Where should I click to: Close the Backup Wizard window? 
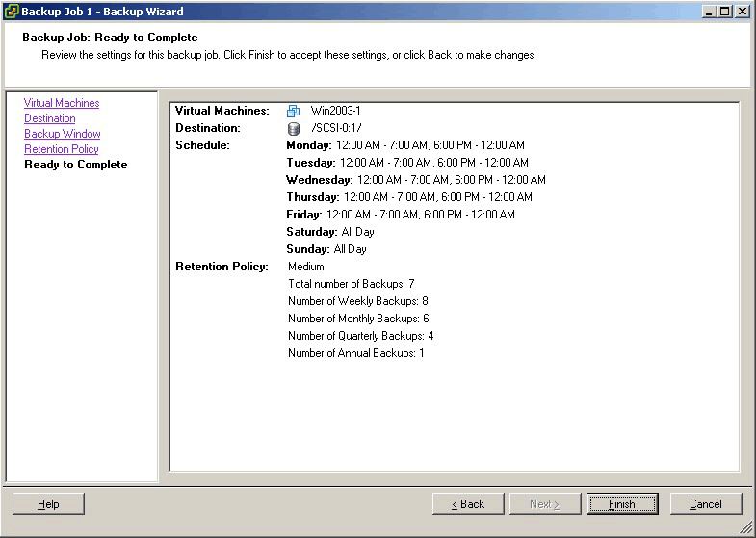[743, 12]
